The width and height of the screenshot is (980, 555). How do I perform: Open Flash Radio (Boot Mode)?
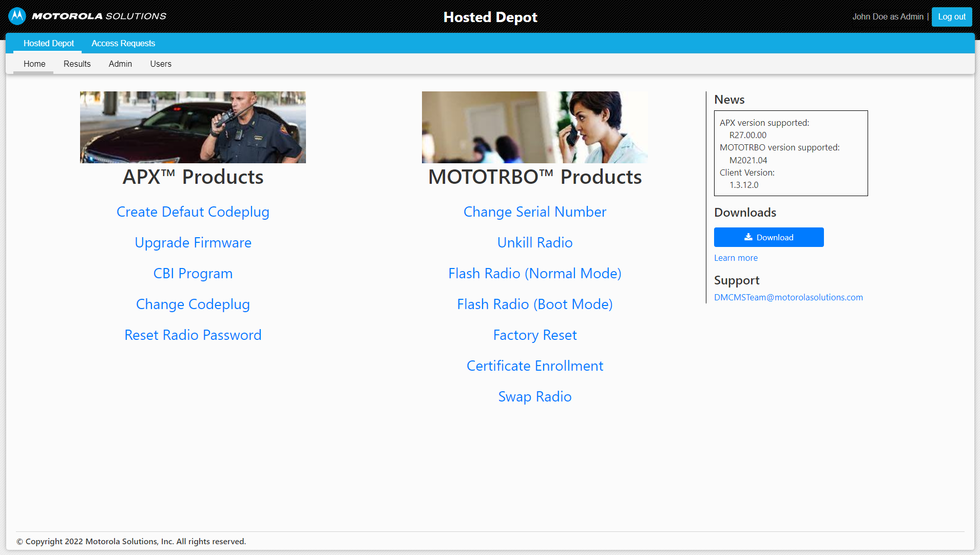pos(535,304)
